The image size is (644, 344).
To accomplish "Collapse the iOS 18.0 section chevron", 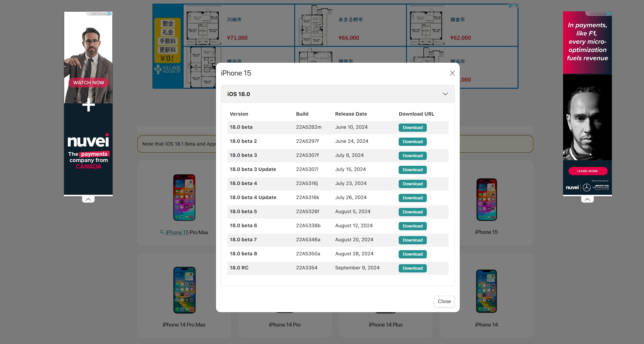I will click(445, 94).
